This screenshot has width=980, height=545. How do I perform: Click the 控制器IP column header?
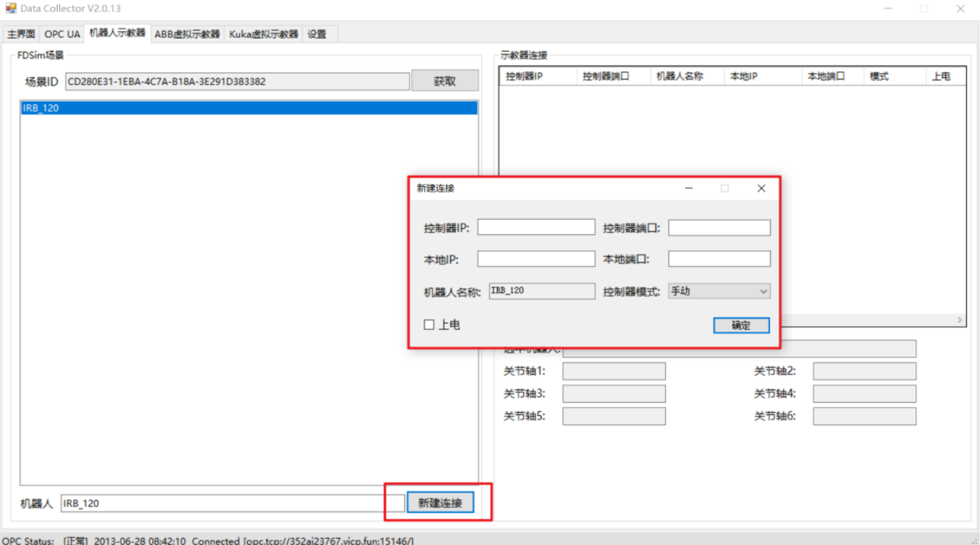(537, 77)
